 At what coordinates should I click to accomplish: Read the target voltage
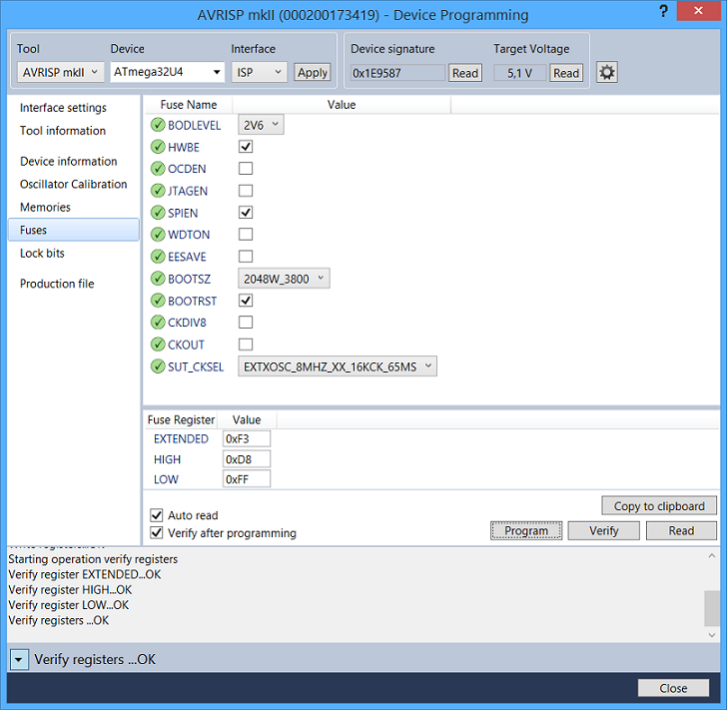tap(566, 73)
